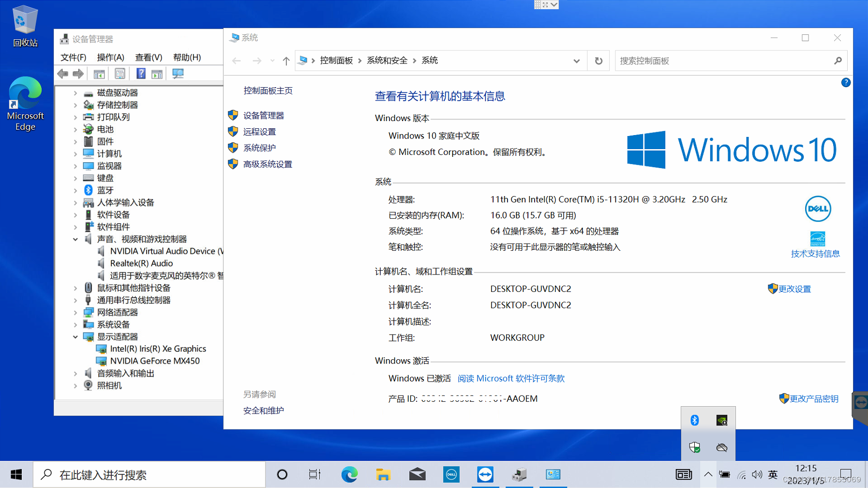The height and width of the screenshot is (488, 868).
Task: Open Bluetooth icon in tray overflow
Action: coord(694,420)
